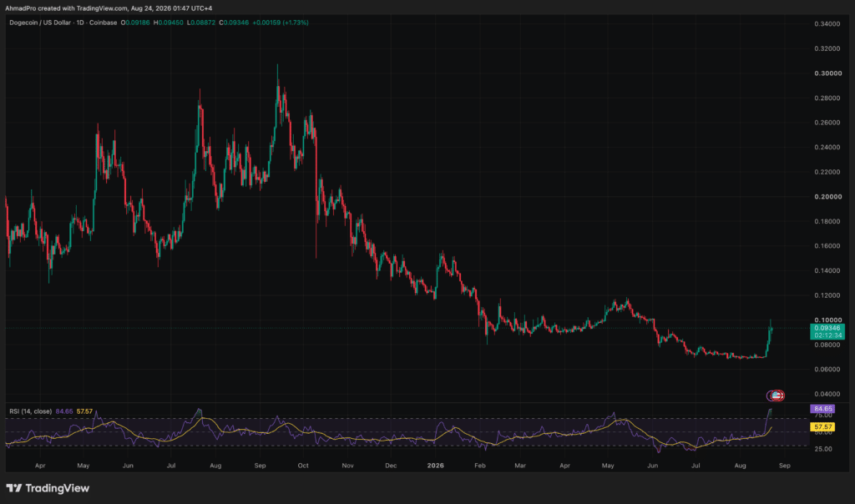
Task: Click the 0.14000 price axis label
Action: (x=827, y=271)
